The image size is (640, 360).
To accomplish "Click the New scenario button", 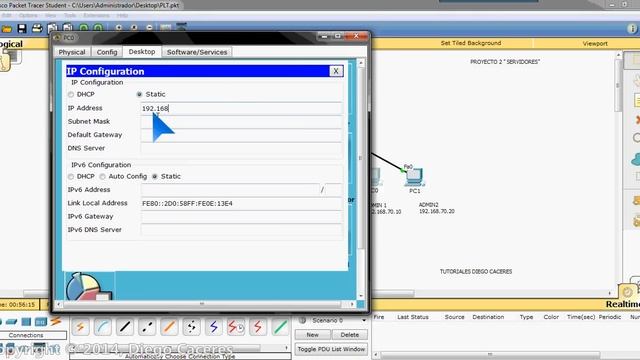I will pos(312,335).
